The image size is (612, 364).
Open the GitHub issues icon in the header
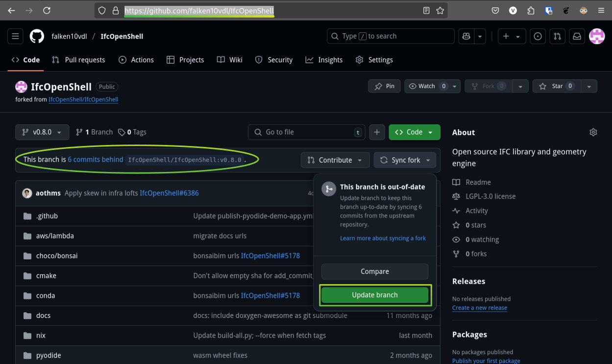point(538,36)
